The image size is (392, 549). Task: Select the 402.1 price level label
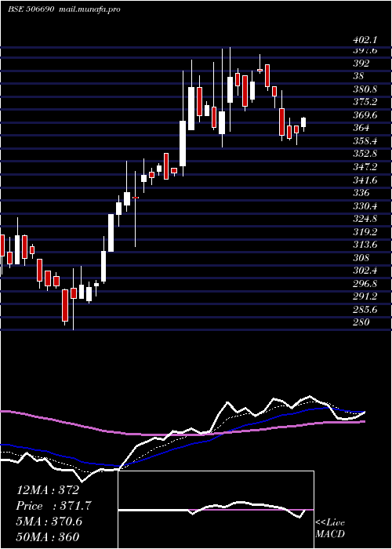(x=365, y=40)
